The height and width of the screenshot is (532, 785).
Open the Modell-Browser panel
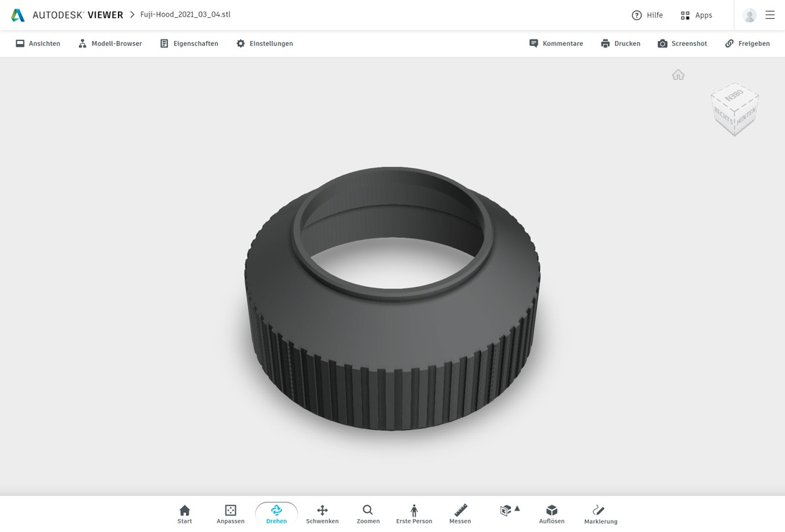click(x=110, y=44)
